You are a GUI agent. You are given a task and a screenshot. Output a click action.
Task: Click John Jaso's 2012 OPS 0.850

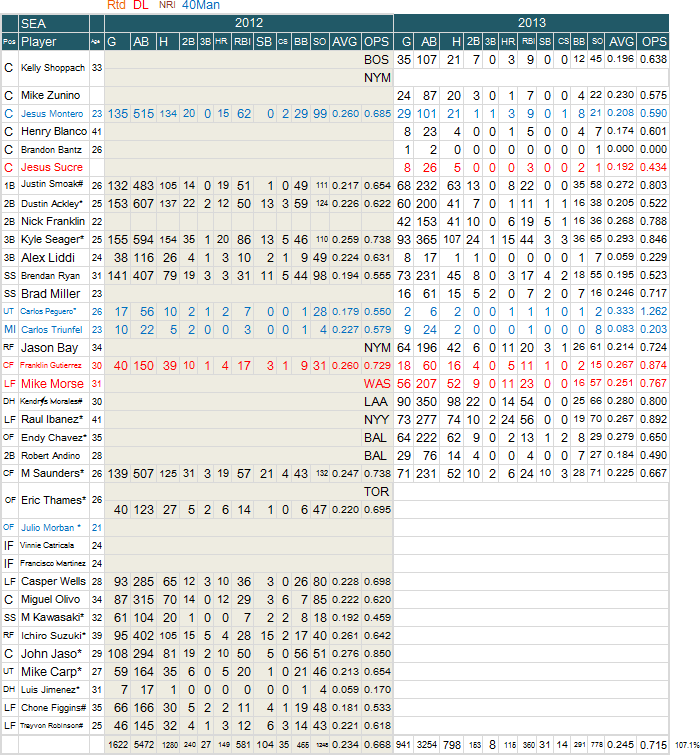click(377, 654)
